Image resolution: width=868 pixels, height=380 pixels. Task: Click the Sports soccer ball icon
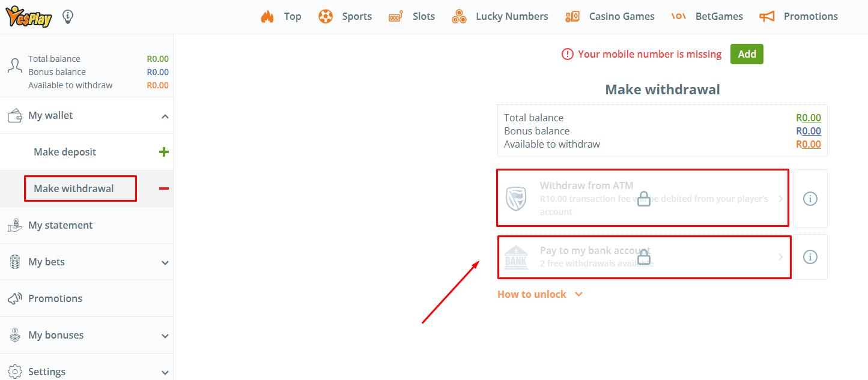(x=326, y=17)
